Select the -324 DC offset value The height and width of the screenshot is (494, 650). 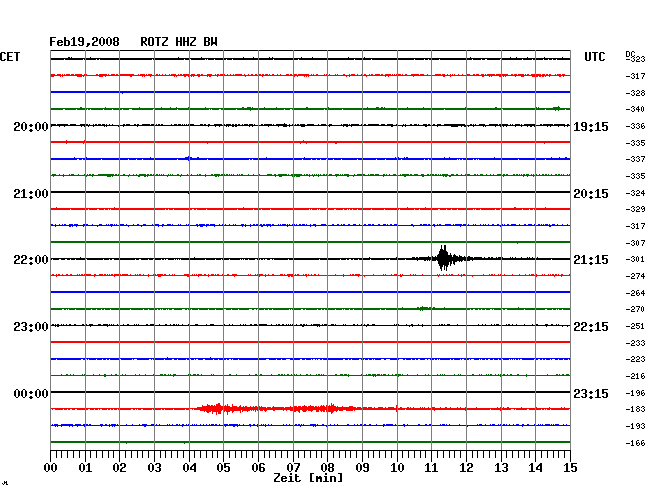(x=635, y=193)
